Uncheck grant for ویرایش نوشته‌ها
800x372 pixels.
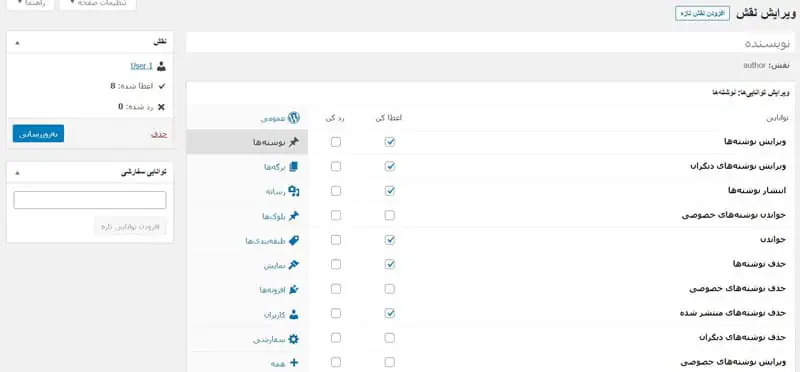tap(390, 142)
